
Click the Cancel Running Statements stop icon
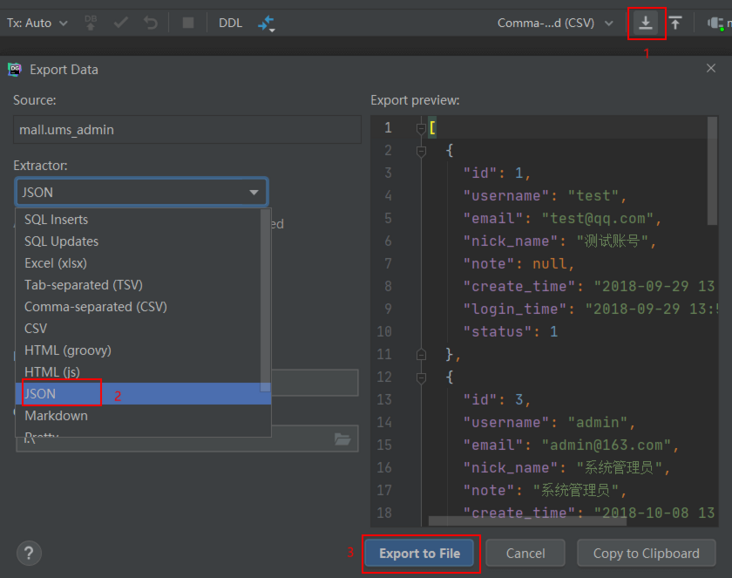(x=188, y=23)
